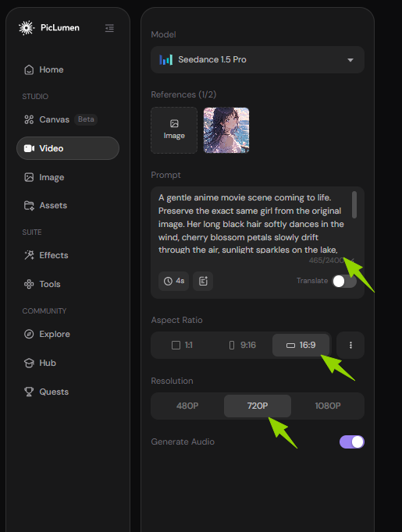The width and height of the screenshot is (402, 532).
Task: Open Tools in the sidebar
Action: click(x=68, y=284)
